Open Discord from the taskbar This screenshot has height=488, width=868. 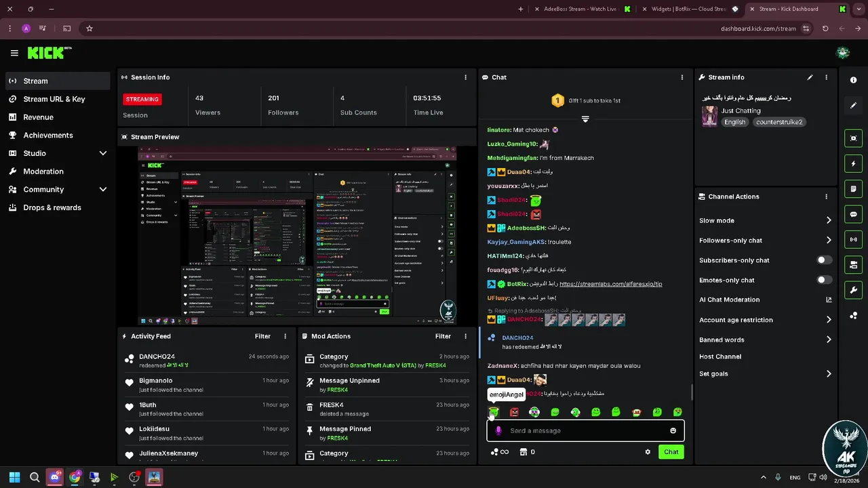coord(54,477)
